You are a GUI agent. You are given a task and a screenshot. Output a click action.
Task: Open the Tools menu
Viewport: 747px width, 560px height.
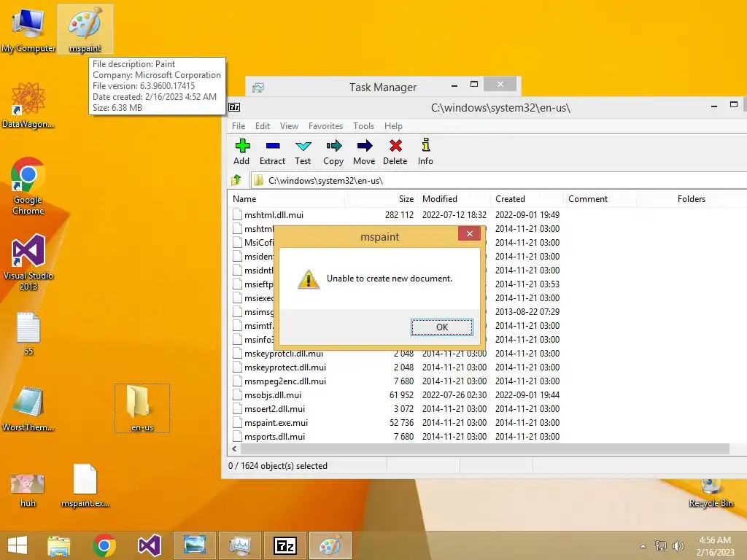point(363,125)
